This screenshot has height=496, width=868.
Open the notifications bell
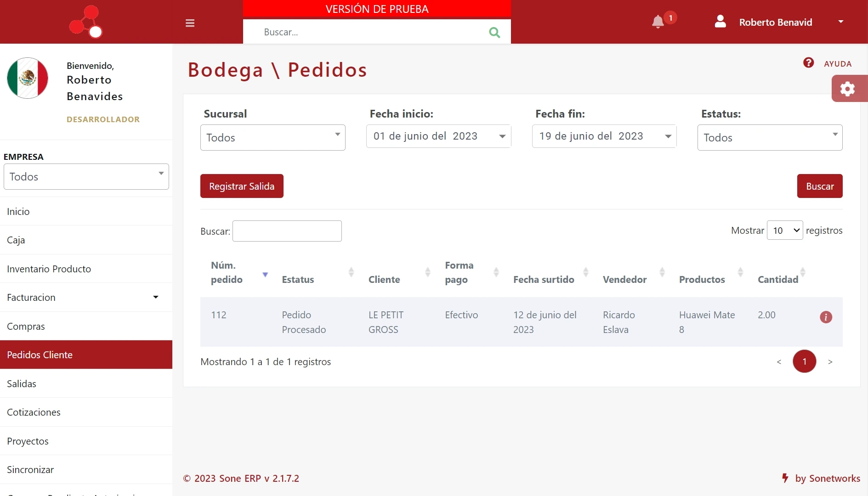[x=658, y=22]
